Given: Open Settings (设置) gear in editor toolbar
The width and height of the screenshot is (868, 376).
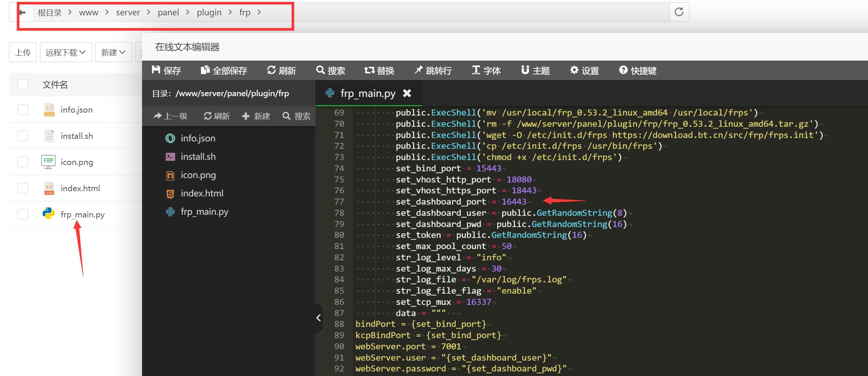Looking at the screenshot, I should click(585, 70).
